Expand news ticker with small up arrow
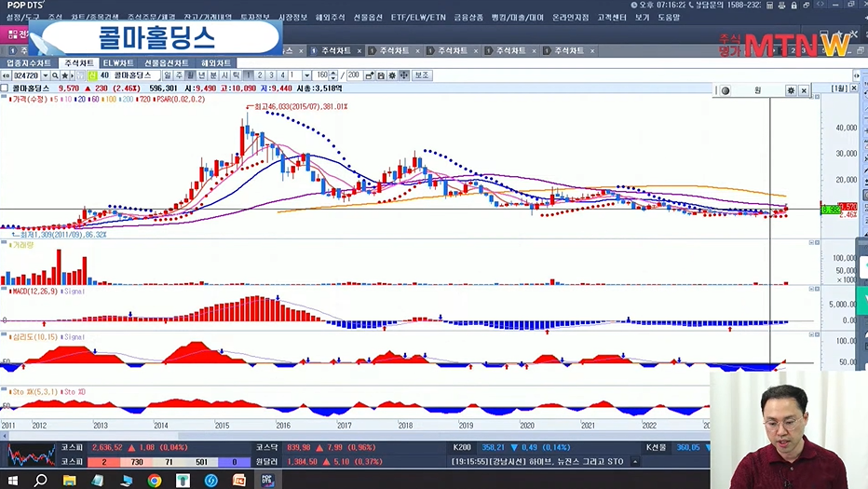Image resolution: width=868 pixels, height=489 pixels. coord(635,461)
